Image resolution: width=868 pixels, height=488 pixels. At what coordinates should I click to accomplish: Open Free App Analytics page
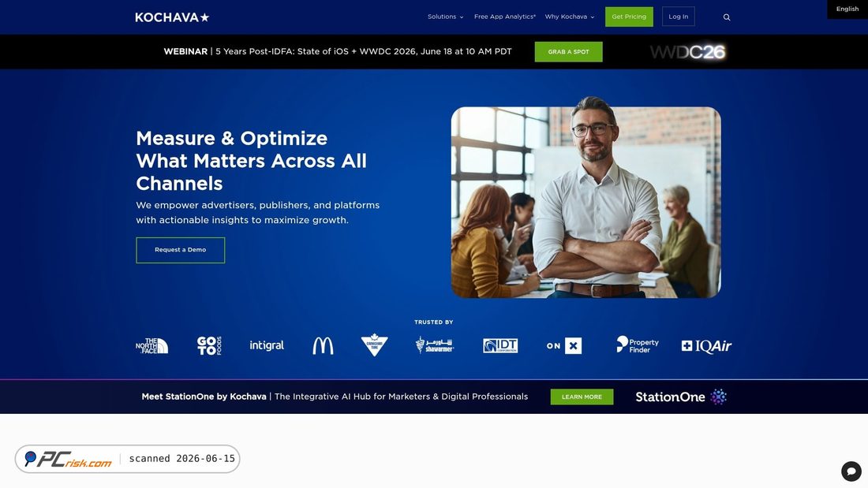[x=505, y=17]
